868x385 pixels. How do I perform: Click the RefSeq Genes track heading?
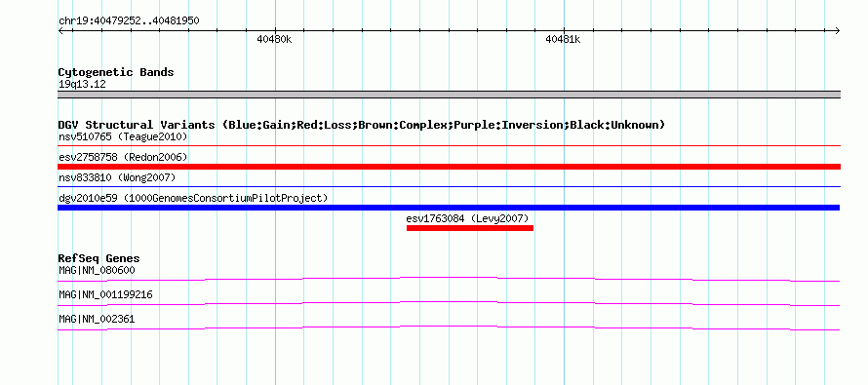[99, 258]
